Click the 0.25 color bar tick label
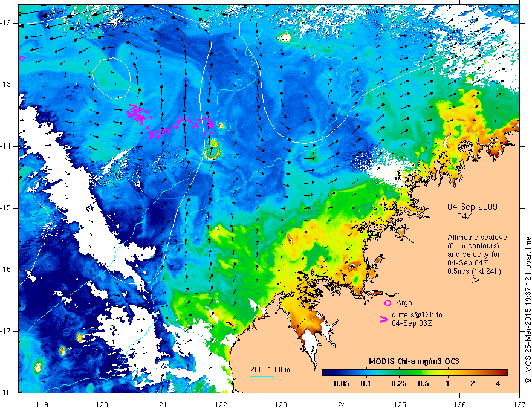Viewport: 532px width, 411px height. [x=398, y=384]
